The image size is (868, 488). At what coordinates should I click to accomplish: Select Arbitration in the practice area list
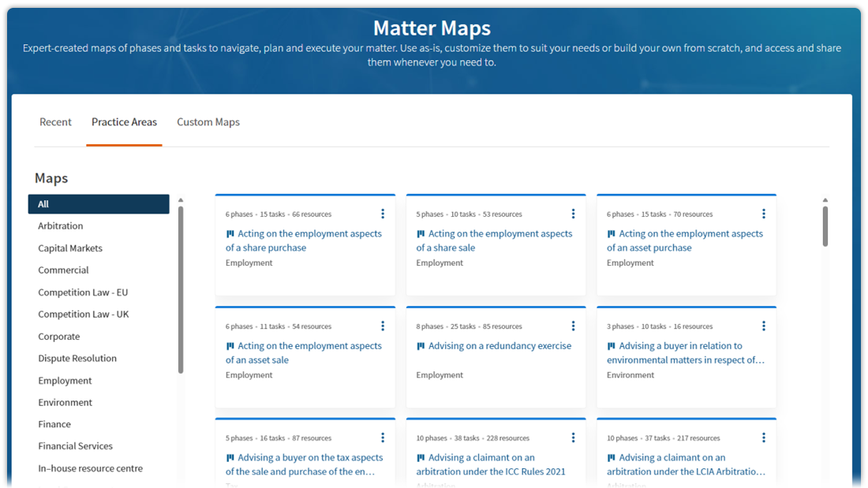(62, 225)
